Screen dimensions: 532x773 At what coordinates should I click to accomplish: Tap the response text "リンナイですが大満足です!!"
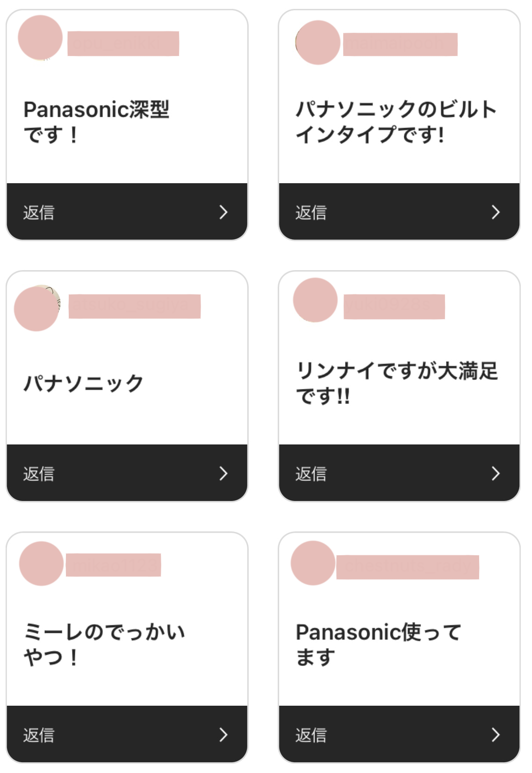click(397, 383)
